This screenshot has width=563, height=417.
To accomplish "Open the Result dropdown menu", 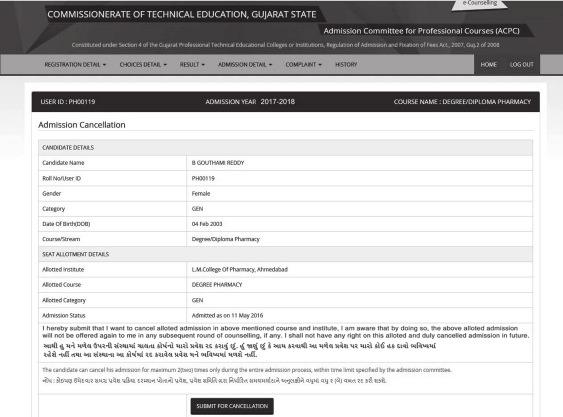I will point(192,65).
